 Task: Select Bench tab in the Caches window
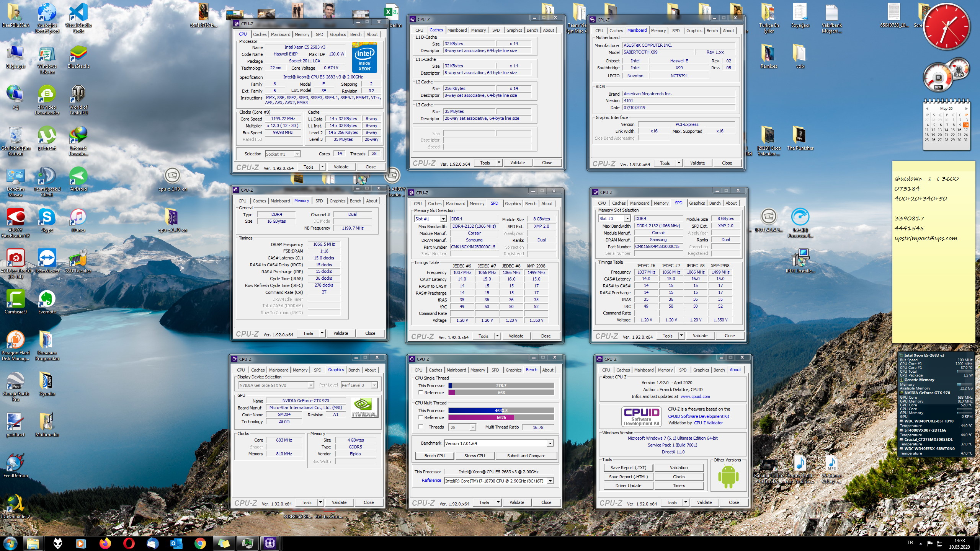[532, 30]
